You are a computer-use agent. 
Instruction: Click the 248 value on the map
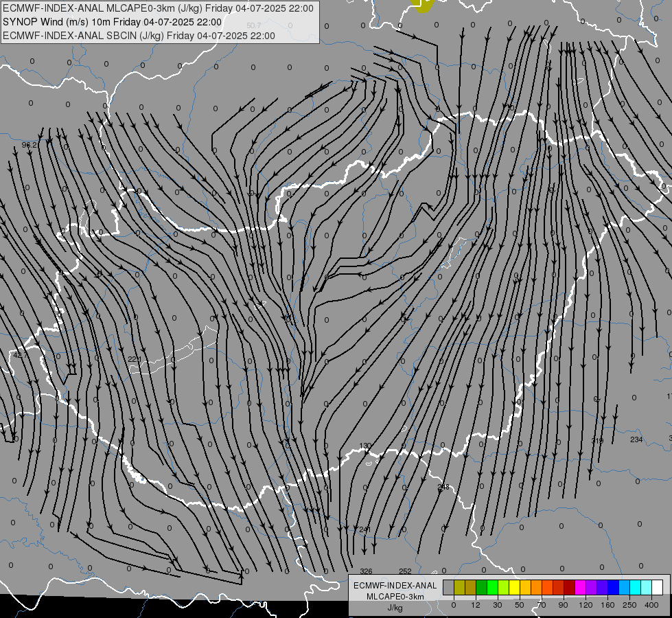[443, 487]
